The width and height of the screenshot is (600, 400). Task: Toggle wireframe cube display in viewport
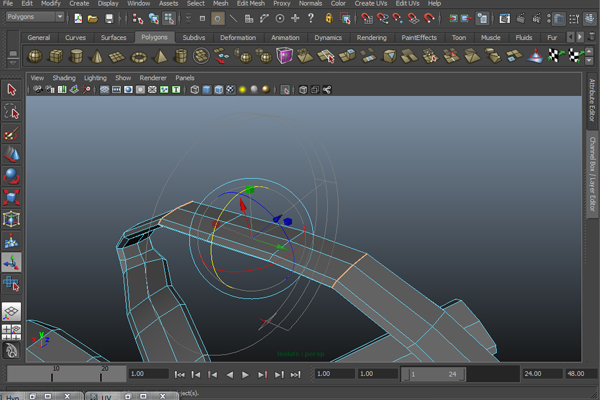click(194, 90)
